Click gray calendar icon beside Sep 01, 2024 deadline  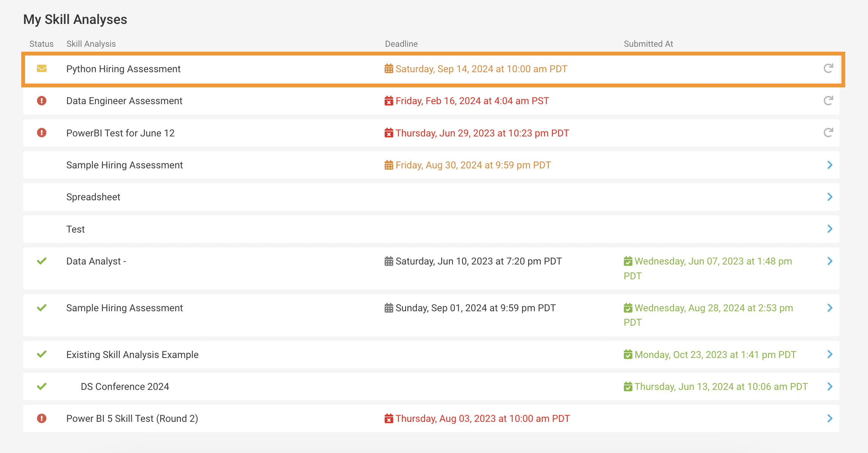(389, 308)
